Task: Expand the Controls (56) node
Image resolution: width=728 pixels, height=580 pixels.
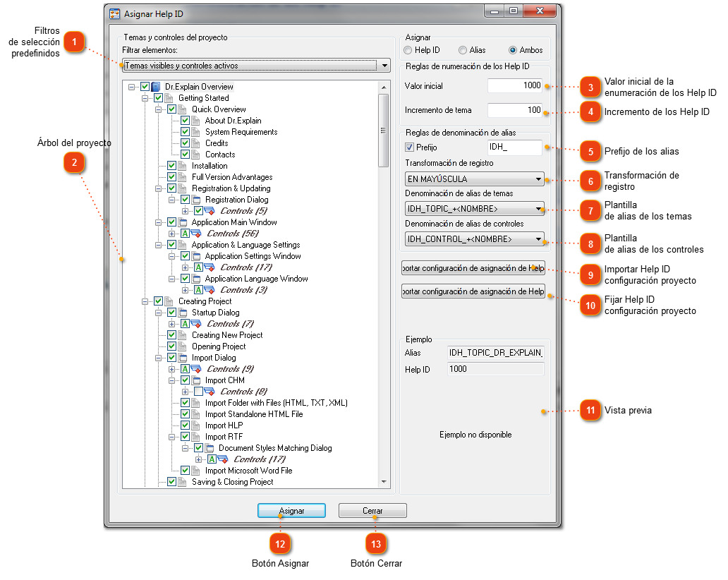Action: [172, 234]
